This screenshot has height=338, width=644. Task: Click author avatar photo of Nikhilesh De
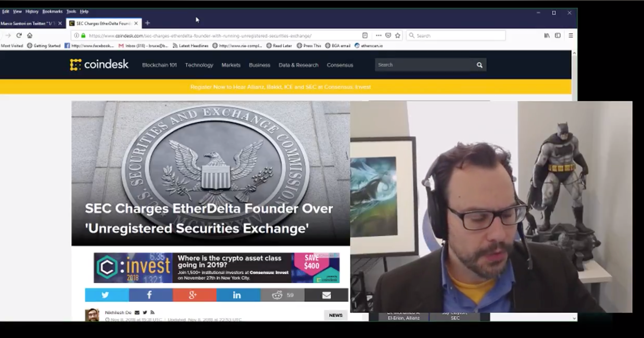(92, 315)
